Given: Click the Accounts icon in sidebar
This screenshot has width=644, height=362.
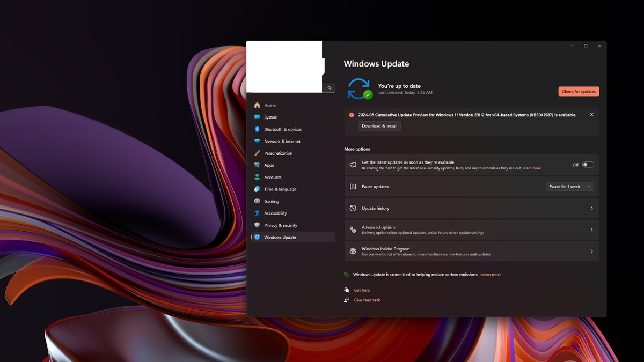Looking at the screenshot, I should coord(258,177).
